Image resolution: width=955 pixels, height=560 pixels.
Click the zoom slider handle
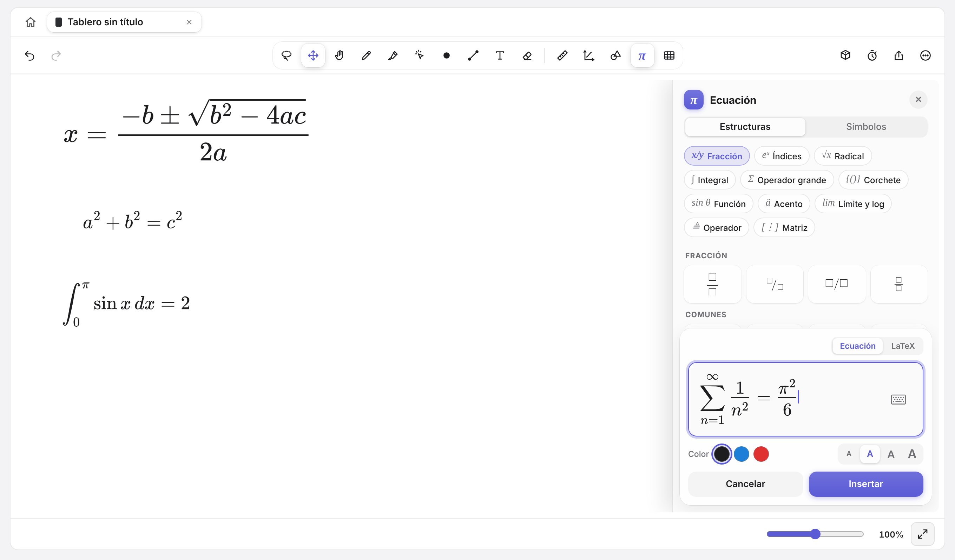click(x=815, y=534)
